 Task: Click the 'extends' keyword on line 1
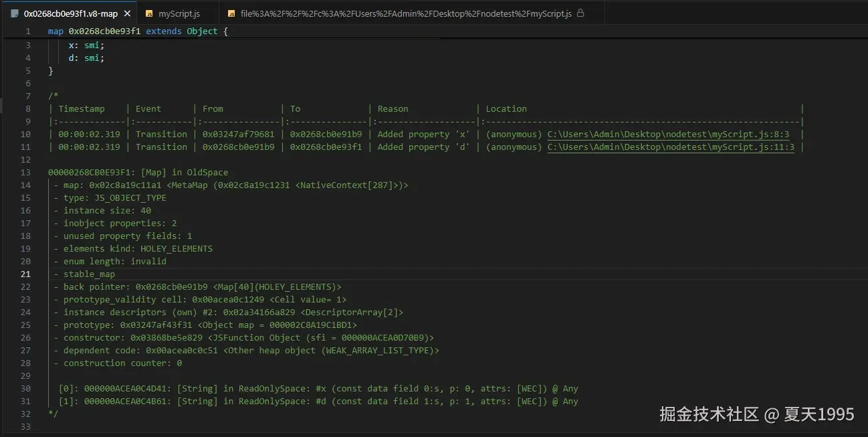163,31
